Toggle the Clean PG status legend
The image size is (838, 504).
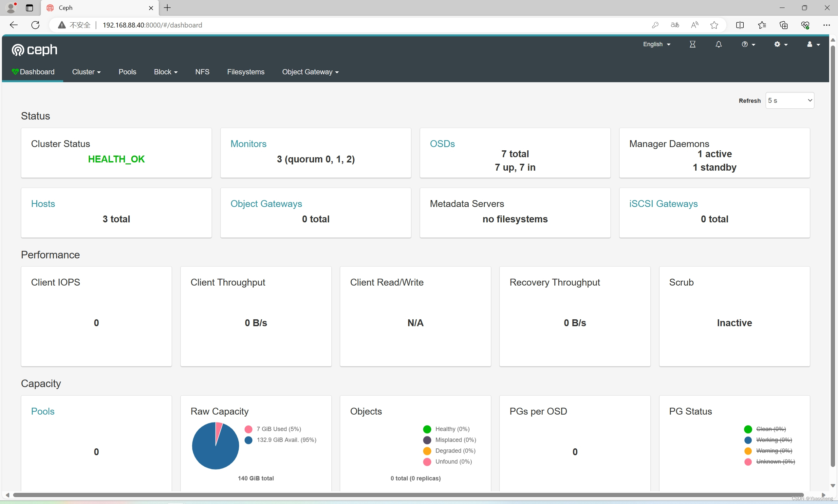[765, 429]
